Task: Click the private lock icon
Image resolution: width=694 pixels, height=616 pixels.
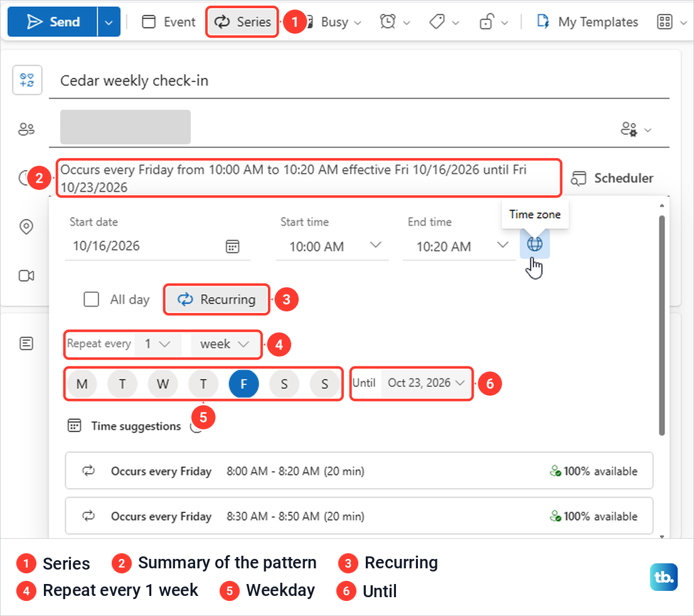Action: click(x=486, y=22)
